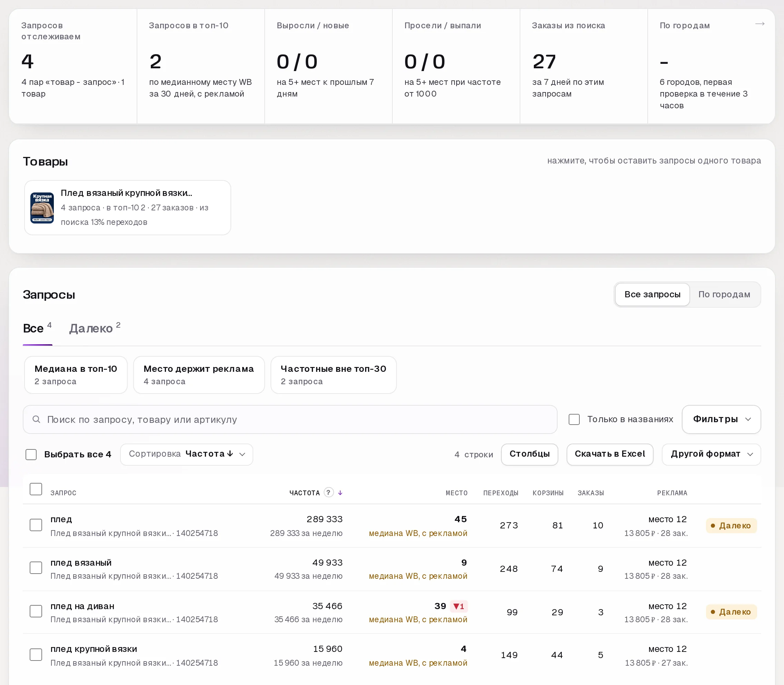784x685 pixels.
Task: Apply the Медиана в топ-10 filter chip
Action: [x=76, y=375]
